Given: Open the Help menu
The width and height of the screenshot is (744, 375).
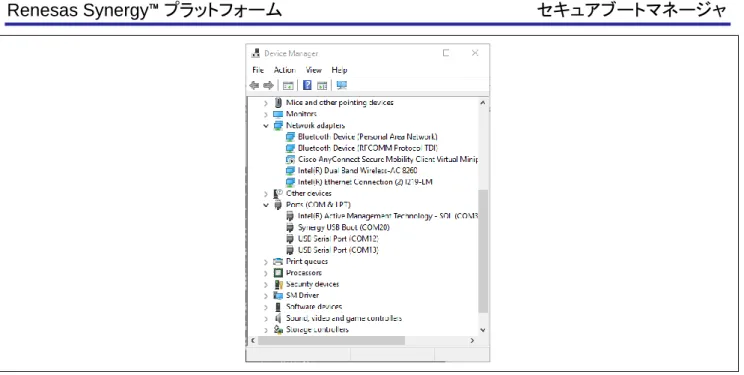Looking at the screenshot, I should (339, 70).
